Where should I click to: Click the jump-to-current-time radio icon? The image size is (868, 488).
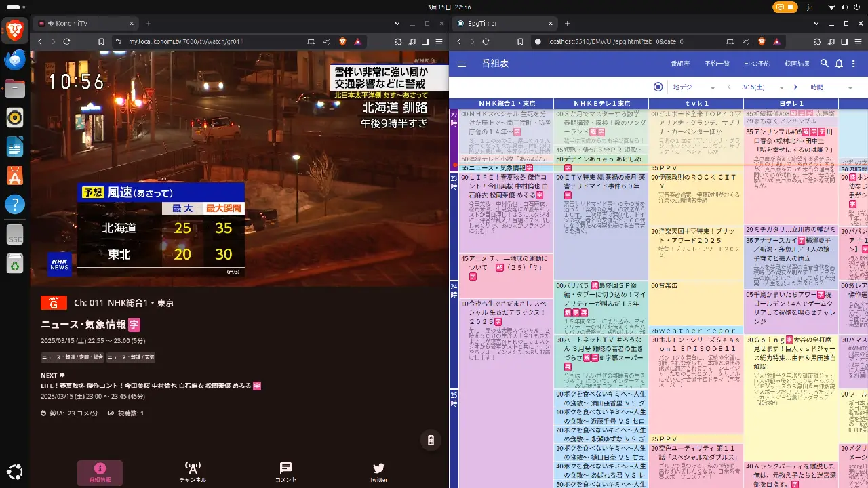(x=658, y=87)
